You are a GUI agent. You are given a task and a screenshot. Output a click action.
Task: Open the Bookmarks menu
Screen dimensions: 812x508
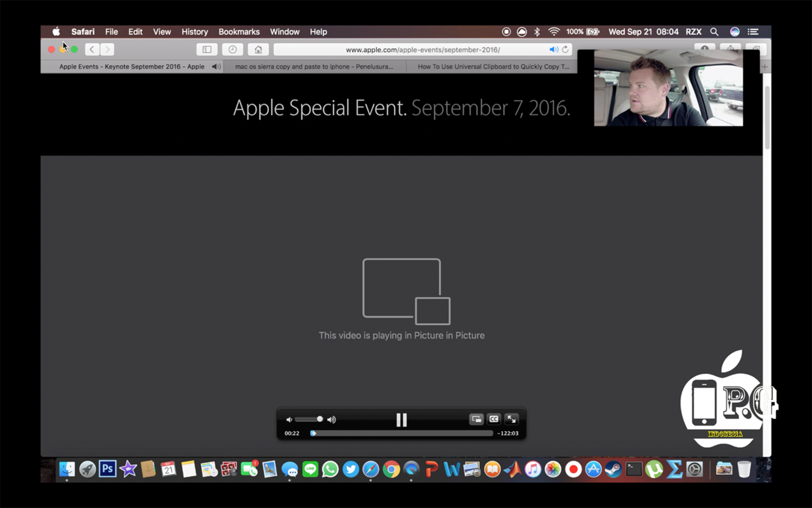point(239,32)
